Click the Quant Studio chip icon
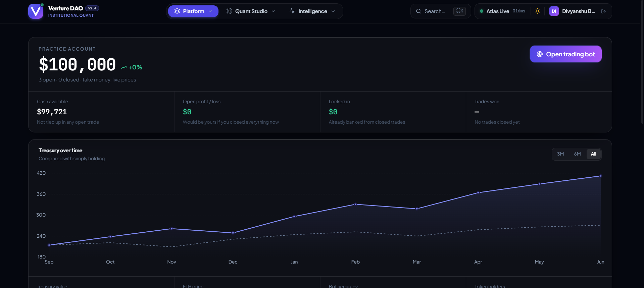The image size is (644, 288). pyautogui.click(x=229, y=11)
